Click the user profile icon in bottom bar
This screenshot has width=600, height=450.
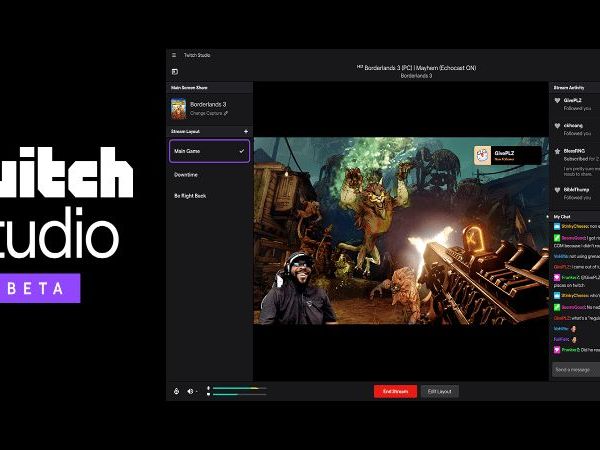(176, 391)
